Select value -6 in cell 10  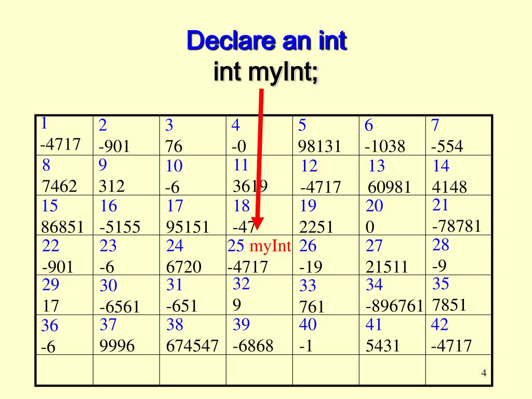click(x=172, y=187)
